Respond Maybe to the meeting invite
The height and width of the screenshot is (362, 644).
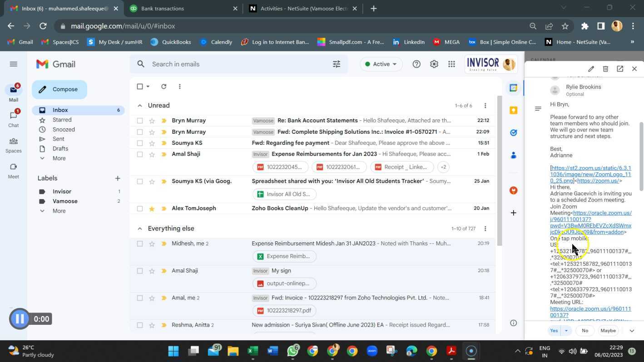pos(608,331)
